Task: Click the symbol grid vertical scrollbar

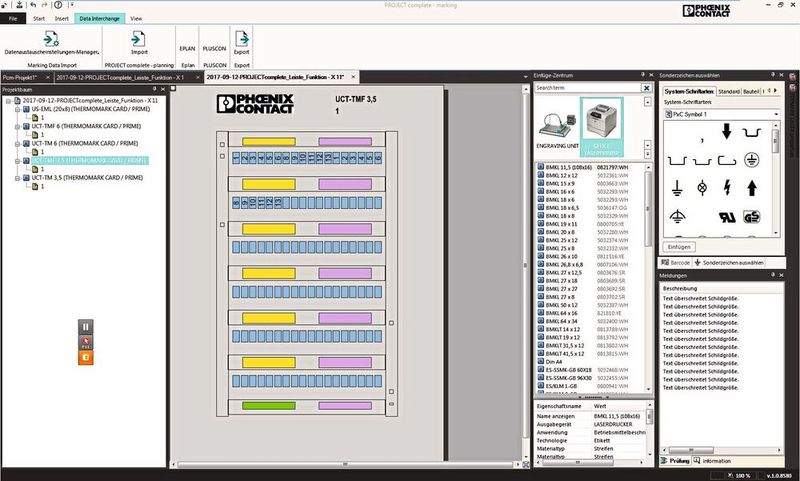Action: [x=776, y=179]
